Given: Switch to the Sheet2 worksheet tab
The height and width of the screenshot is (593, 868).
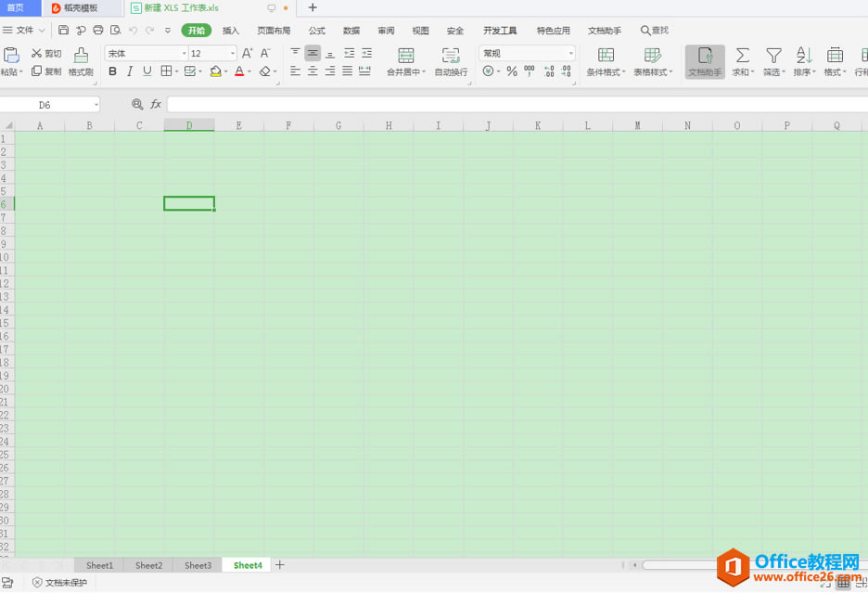Looking at the screenshot, I should click(x=147, y=564).
